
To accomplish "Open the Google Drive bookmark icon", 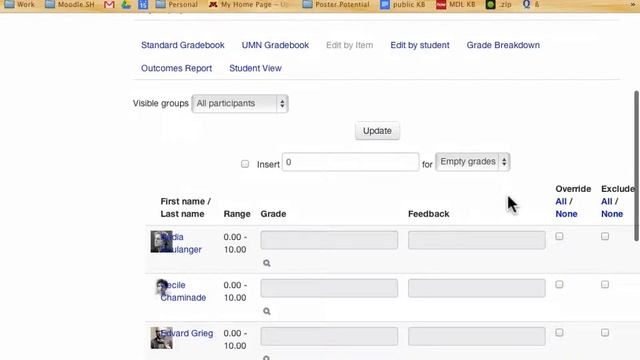I will (x=126, y=4).
